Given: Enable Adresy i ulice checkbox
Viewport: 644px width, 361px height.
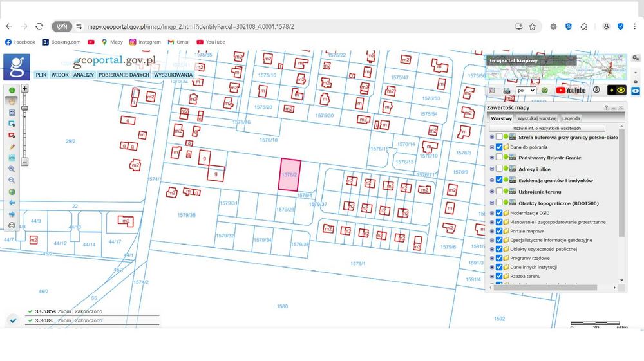Looking at the screenshot, I should point(499,169).
